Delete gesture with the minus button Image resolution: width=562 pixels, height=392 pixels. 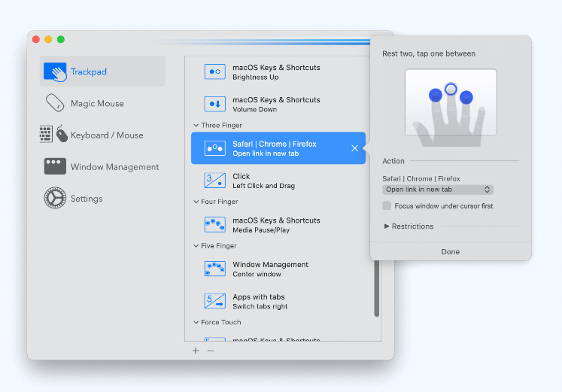211,351
